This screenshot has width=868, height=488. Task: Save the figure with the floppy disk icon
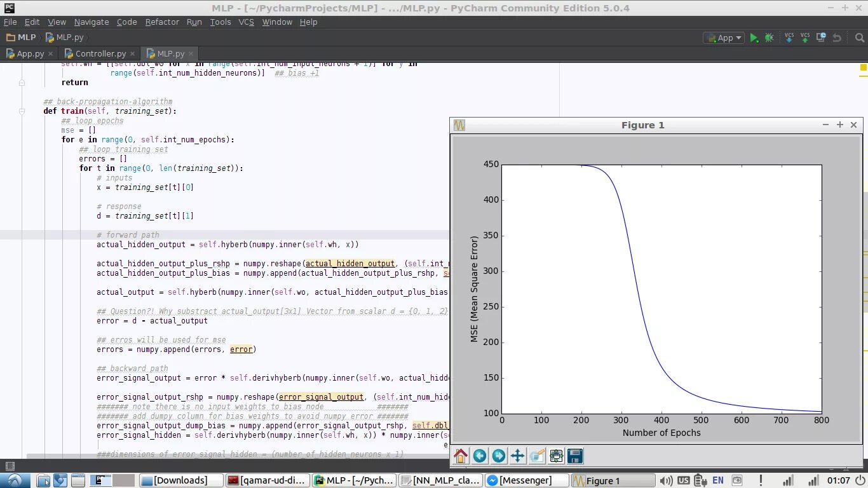[x=575, y=456]
